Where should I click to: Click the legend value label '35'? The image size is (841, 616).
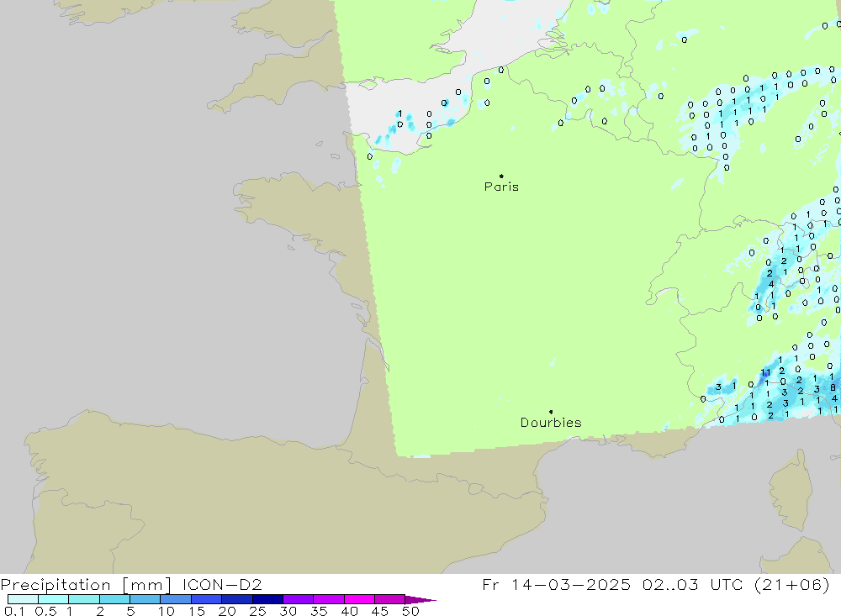pyautogui.click(x=319, y=611)
